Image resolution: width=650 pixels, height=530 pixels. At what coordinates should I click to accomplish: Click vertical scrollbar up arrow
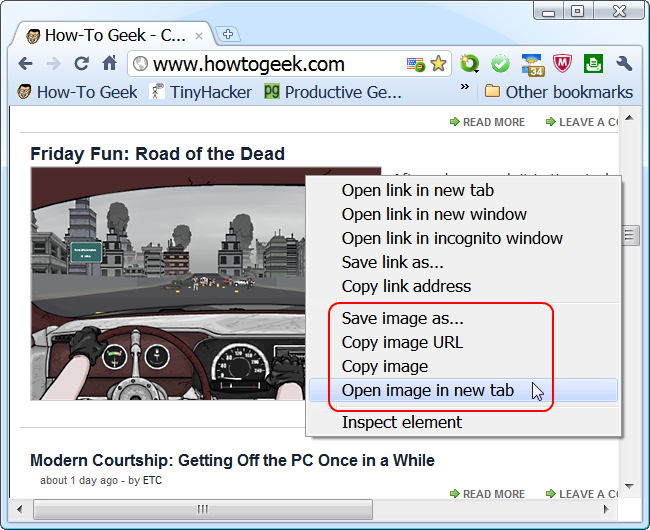[x=629, y=118]
